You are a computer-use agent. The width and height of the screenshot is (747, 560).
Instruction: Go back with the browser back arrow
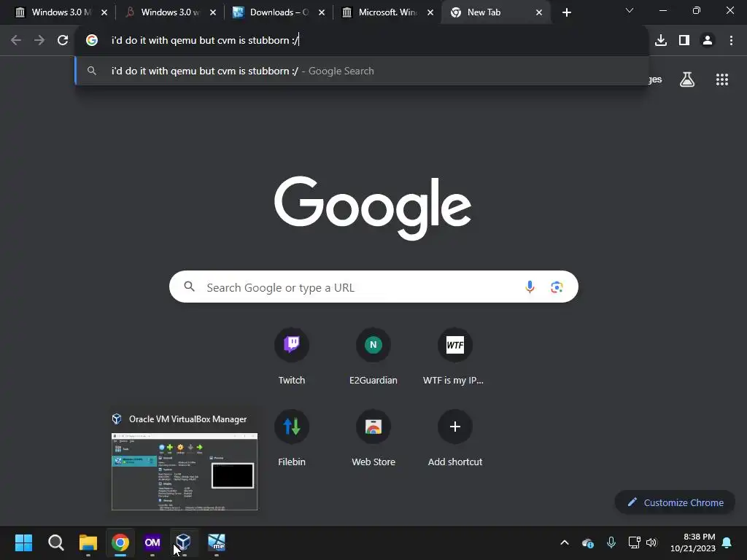coord(16,41)
